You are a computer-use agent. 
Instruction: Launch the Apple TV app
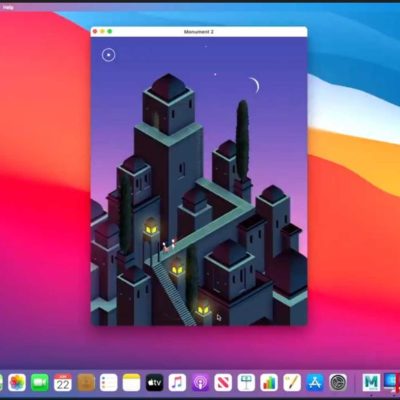point(154,382)
